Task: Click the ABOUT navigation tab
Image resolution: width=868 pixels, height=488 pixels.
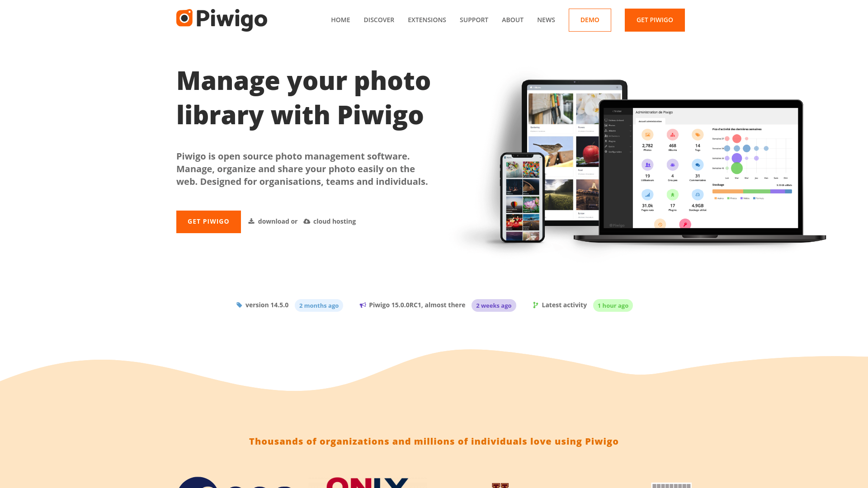Action: (512, 20)
